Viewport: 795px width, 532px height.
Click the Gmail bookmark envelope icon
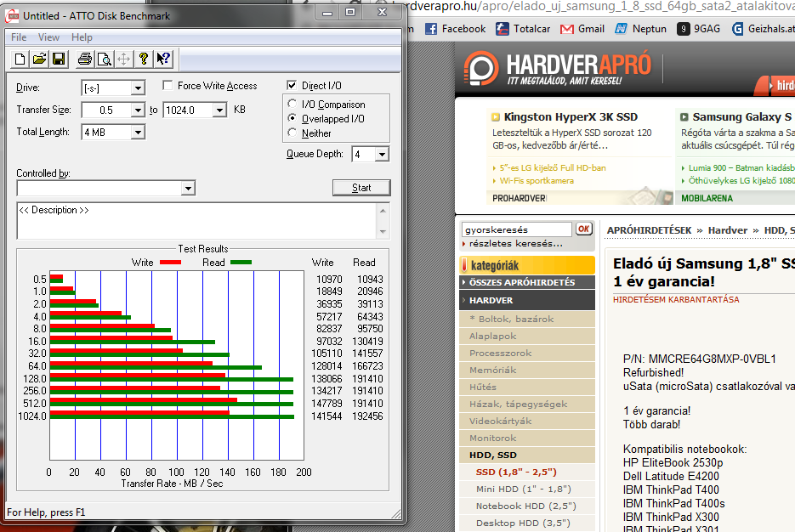click(x=567, y=30)
